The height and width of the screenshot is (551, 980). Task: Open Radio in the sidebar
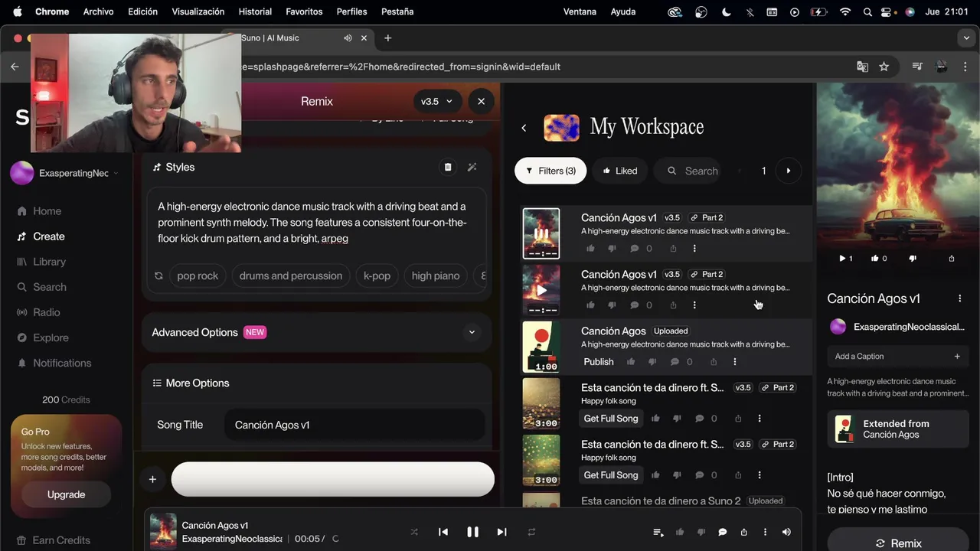click(38, 312)
